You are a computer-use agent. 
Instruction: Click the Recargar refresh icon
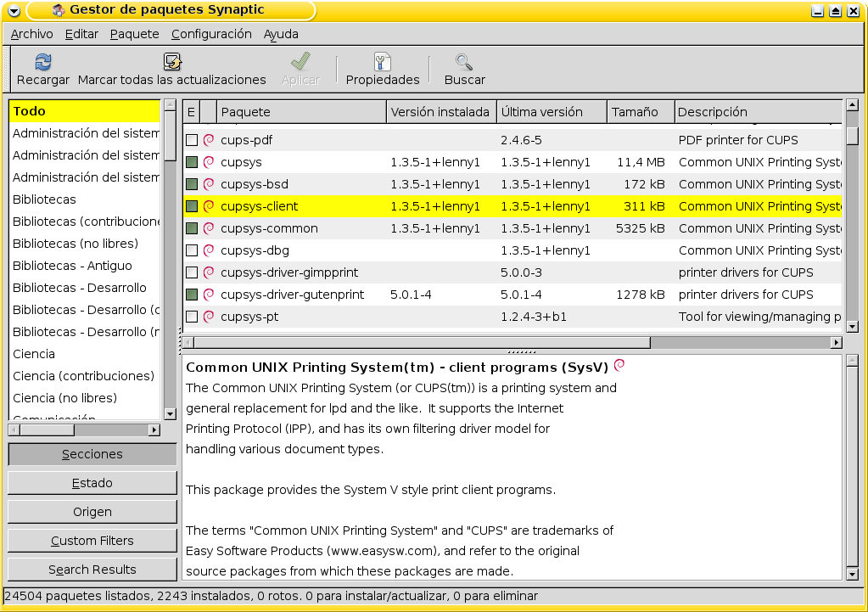click(42, 62)
